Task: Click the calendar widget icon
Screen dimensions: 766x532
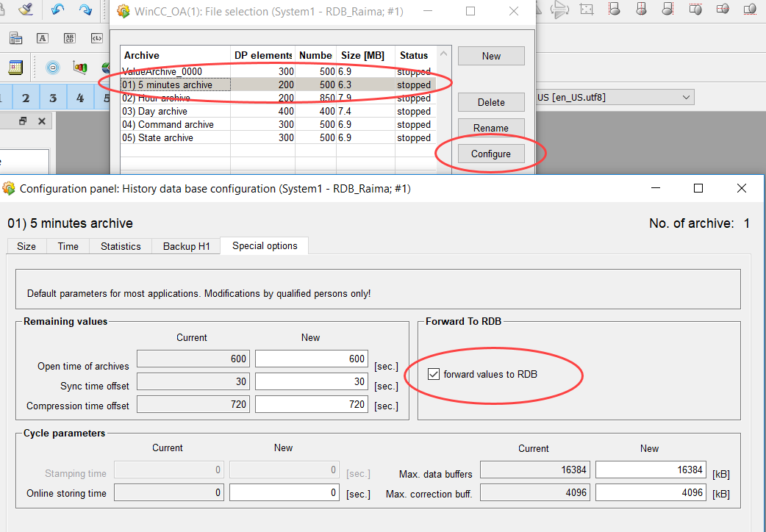Action: click(15, 68)
